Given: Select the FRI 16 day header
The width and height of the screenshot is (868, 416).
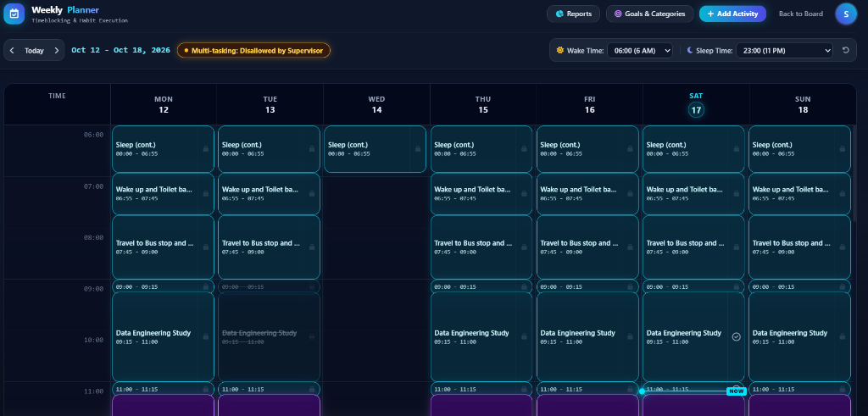Looking at the screenshot, I should click(590, 104).
